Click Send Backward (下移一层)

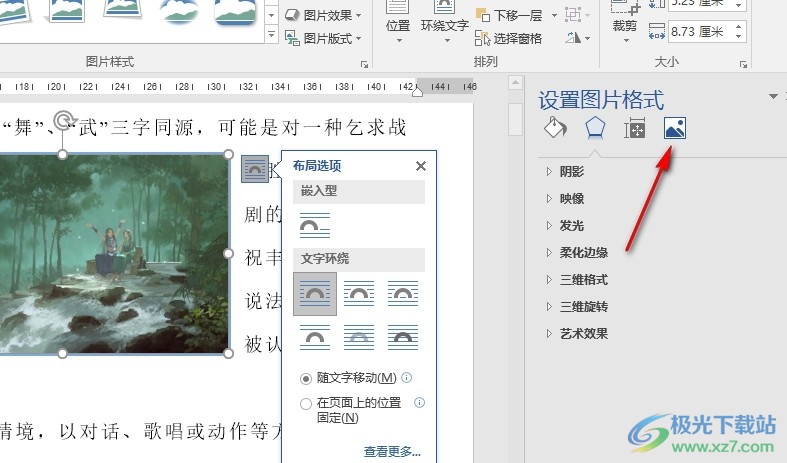click(x=510, y=16)
